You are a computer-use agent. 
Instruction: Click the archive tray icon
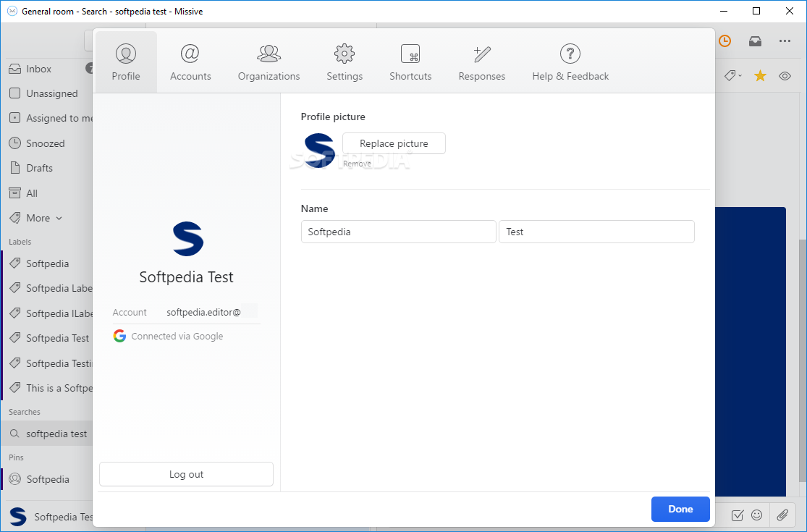click(x=755, y=41)
